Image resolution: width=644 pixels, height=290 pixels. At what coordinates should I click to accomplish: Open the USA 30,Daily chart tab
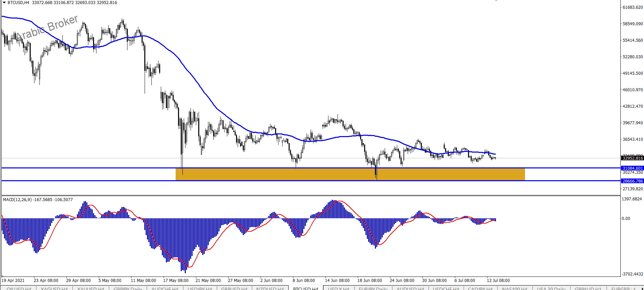pos(551,288)
